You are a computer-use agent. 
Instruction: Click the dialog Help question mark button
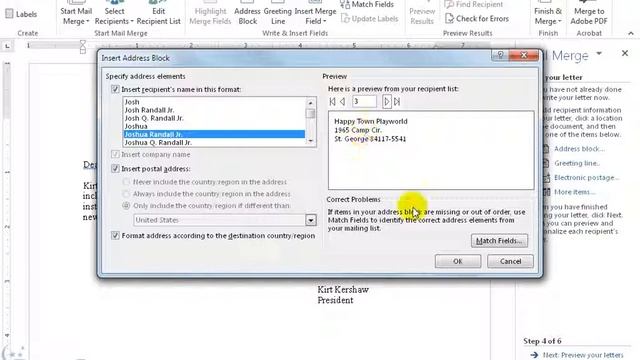[x=500, y=55]
